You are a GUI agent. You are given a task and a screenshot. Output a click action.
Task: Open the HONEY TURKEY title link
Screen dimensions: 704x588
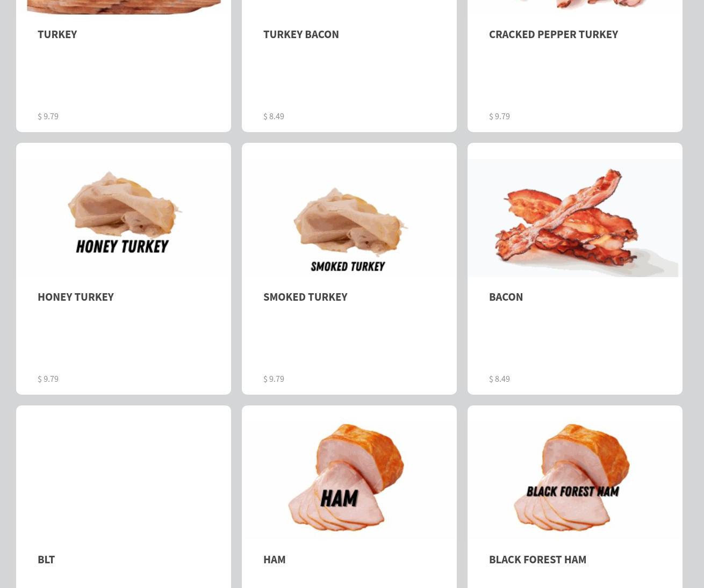point(76,296)
